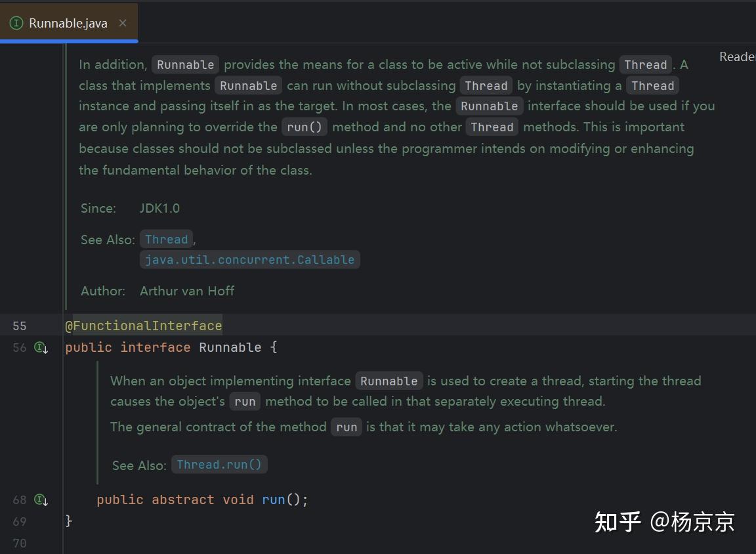Close the Runnable.java tab
Screen dimensions: 756x554
[x=122, y=22]
